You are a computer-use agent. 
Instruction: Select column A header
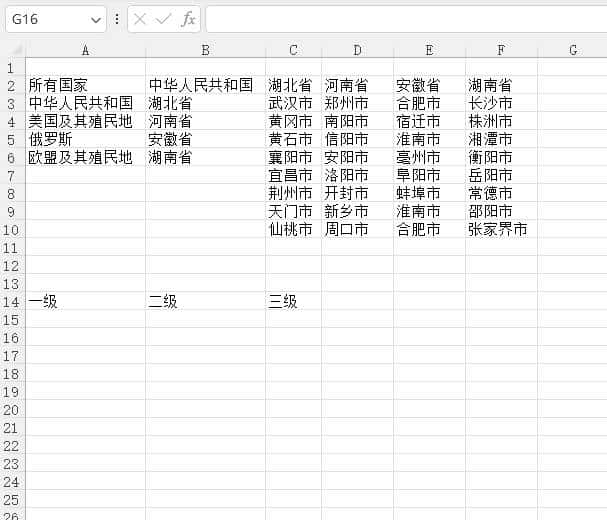86,50
